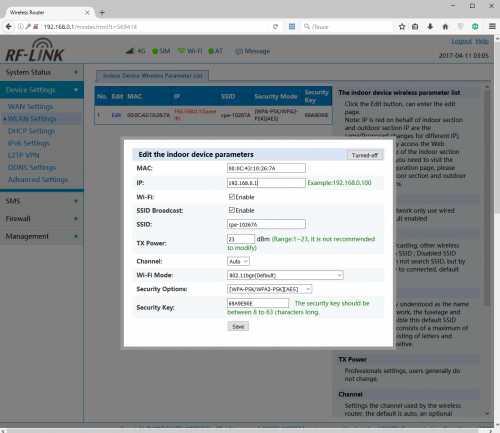Open the Security Options dropdown
This screenshot has height=433, width=500.
point(270,289)
